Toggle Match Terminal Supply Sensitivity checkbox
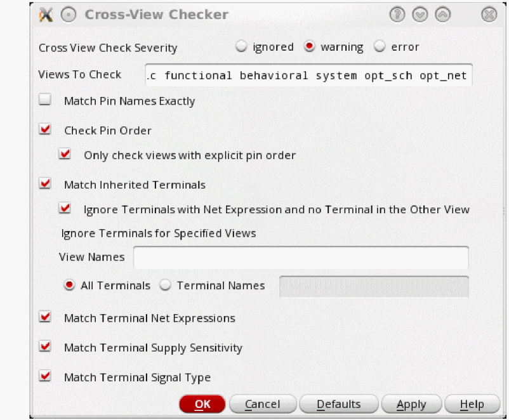509x420 pixels. coord(45,346)
